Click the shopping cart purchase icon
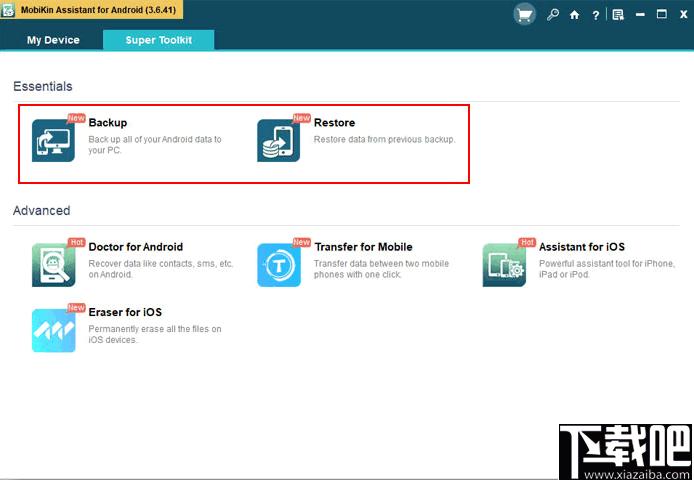The height and width of the screenshot is (480, 694). click(x=524, y=15)
